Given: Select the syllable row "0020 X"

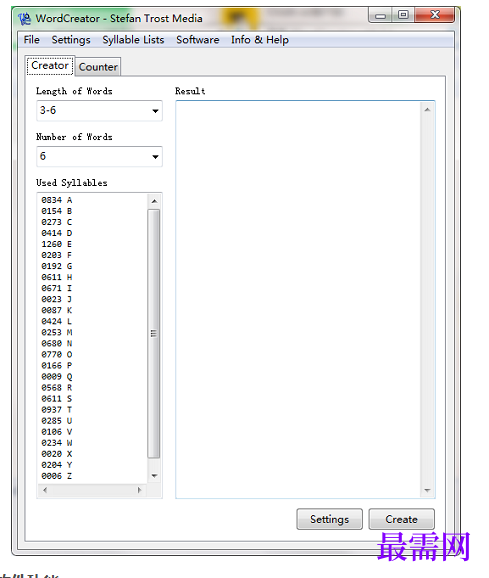Looking at the screenshot, I should click(x=57, y=454).
